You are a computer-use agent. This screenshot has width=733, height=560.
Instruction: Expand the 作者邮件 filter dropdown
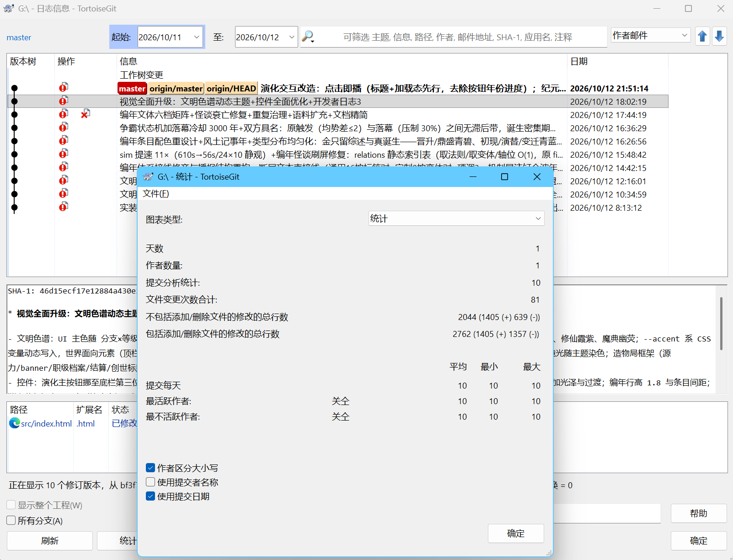coord(685,35)
